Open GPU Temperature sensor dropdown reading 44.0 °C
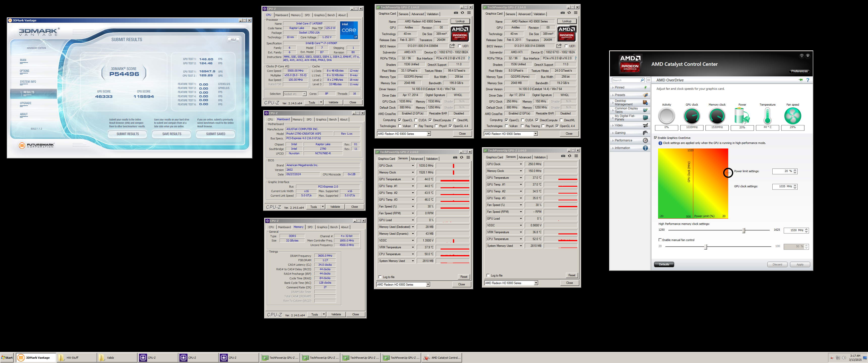Viewport: 868px width, 363px height. point(413,179)
